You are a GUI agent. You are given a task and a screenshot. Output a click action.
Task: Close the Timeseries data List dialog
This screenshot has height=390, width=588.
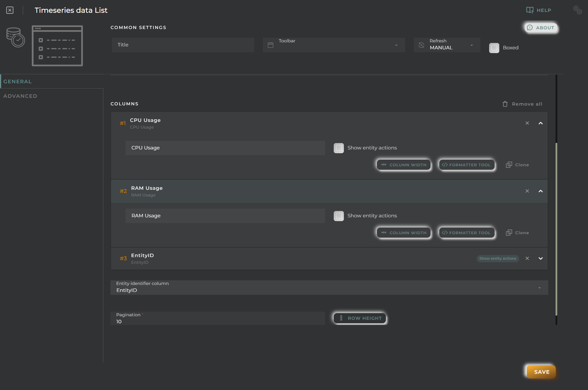click(10, 10)
